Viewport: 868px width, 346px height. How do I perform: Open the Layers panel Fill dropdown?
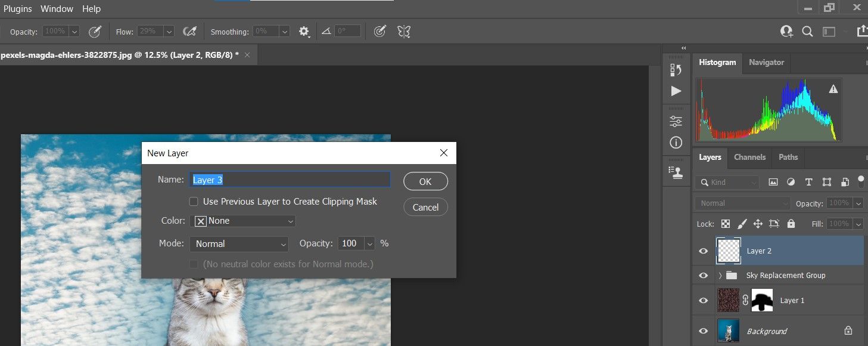point(858,224)
